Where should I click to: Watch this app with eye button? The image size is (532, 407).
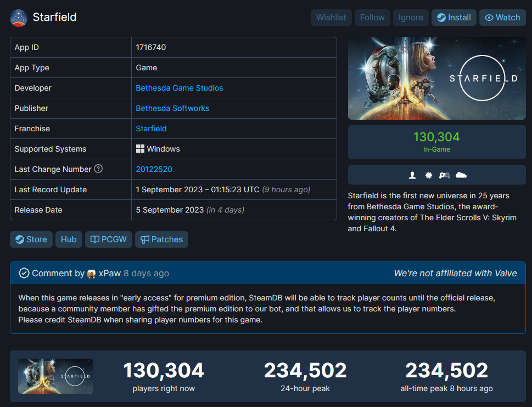coord(502,18)
